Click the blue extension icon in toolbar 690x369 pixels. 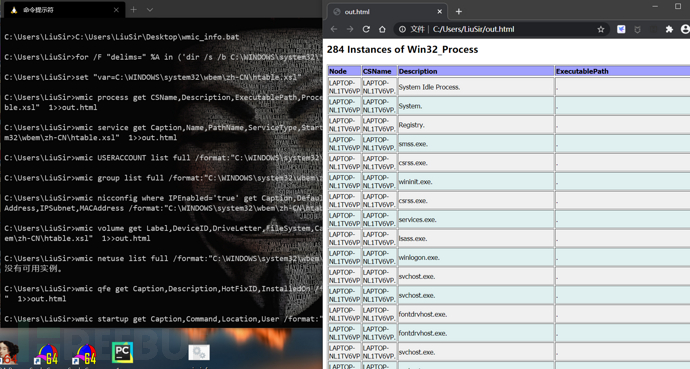[621, 29]
